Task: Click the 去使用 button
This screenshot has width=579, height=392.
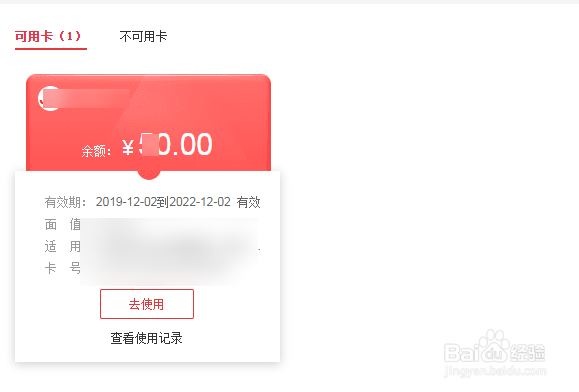Action: pos(147,304)
